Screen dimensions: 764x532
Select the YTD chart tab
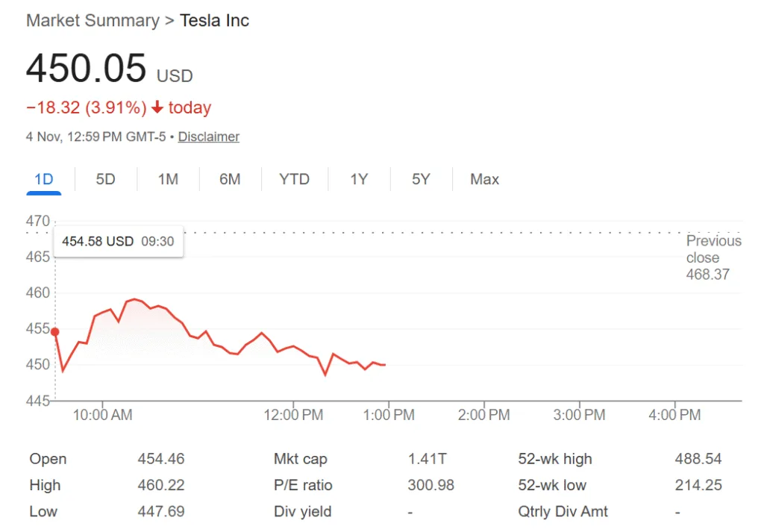[294, 179]
